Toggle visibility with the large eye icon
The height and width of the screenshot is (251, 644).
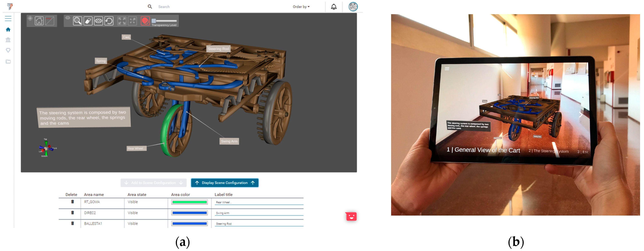(98, 21)
